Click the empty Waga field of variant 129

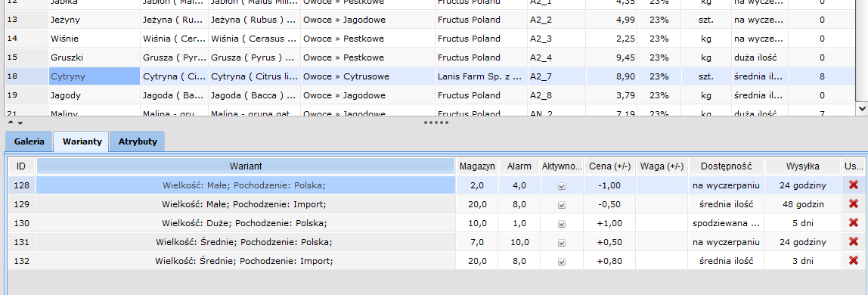pos(662,204)
